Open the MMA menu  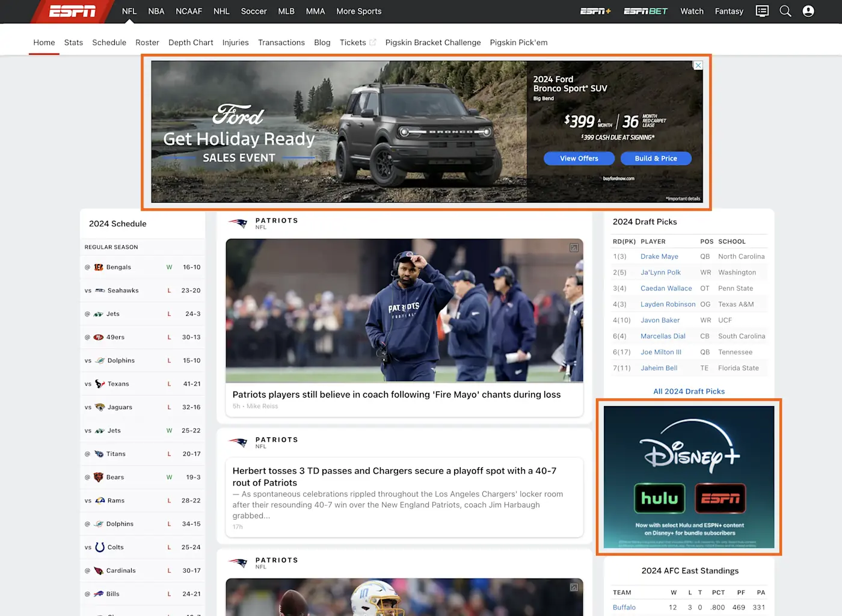point(315,11)
